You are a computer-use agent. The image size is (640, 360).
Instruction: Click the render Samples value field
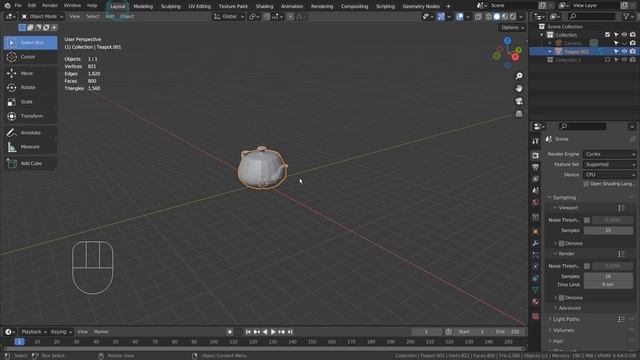point(608,277)
